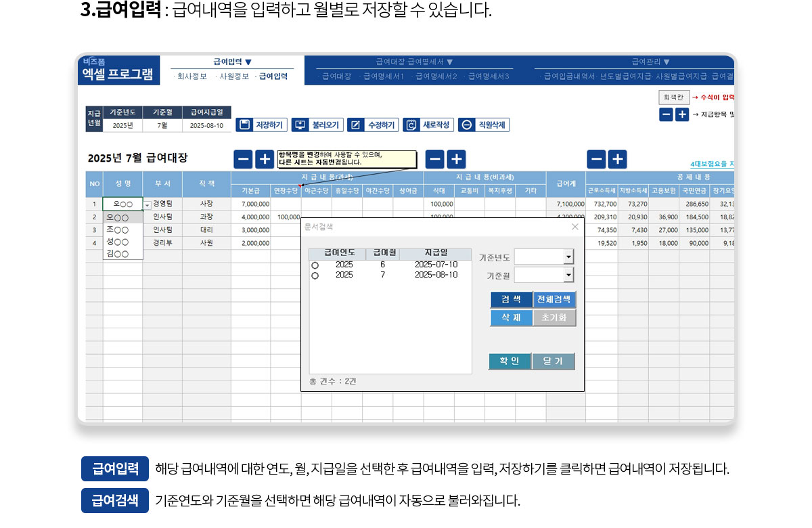Image resolution: width=812 pixels, height=528 pixels.
Task: Close the 문서검색 dialog with X
Action: pyautogui.click(x=575, y=227)
